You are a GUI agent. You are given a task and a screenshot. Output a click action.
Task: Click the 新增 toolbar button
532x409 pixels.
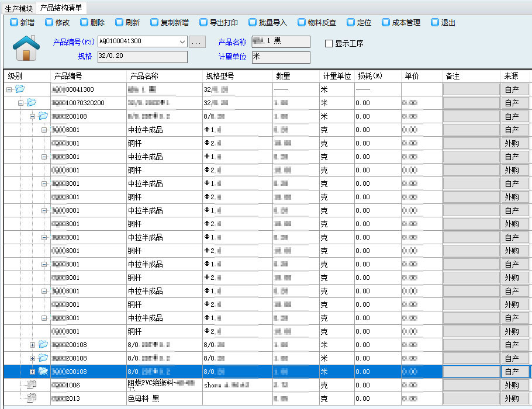pos(22,23)
